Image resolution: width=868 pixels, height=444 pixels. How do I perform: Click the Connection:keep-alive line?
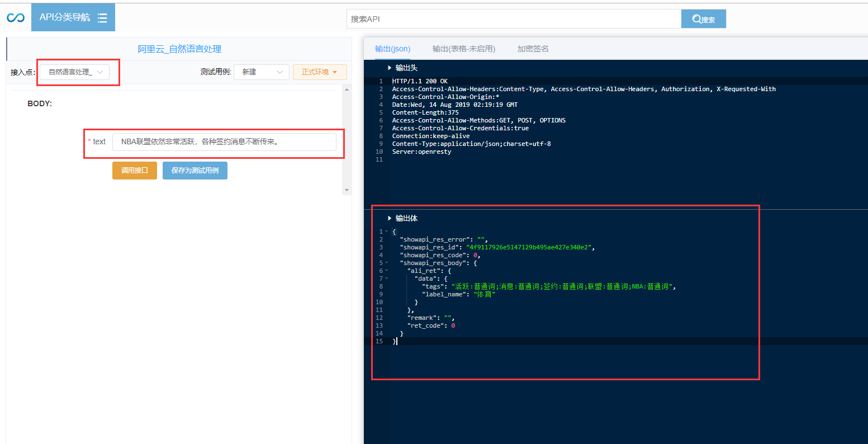pos(431,136)
